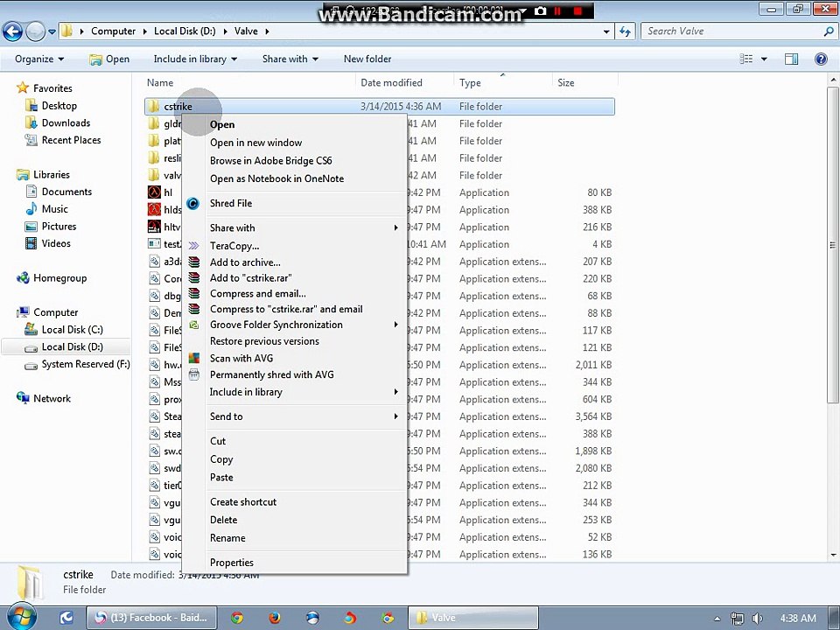840x630 pixels.
Task: Click AVG icon beside Scan with AVG
Action: (x=194, y=358)
